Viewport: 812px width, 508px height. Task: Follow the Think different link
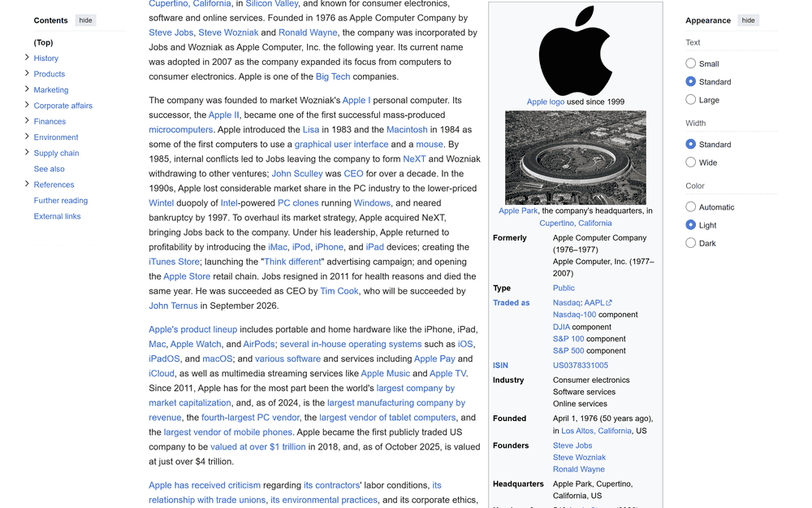[x=292, y=262]
